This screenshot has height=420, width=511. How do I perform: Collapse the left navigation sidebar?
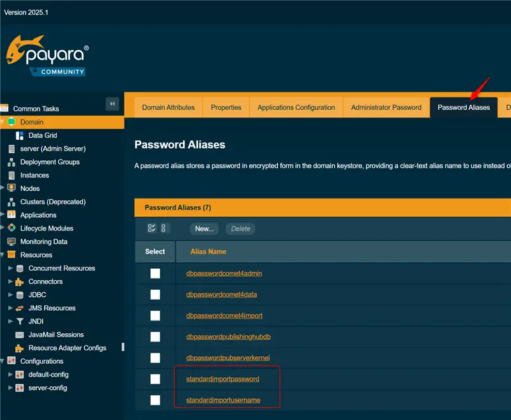pyautogui.click(x=112, y=104)
